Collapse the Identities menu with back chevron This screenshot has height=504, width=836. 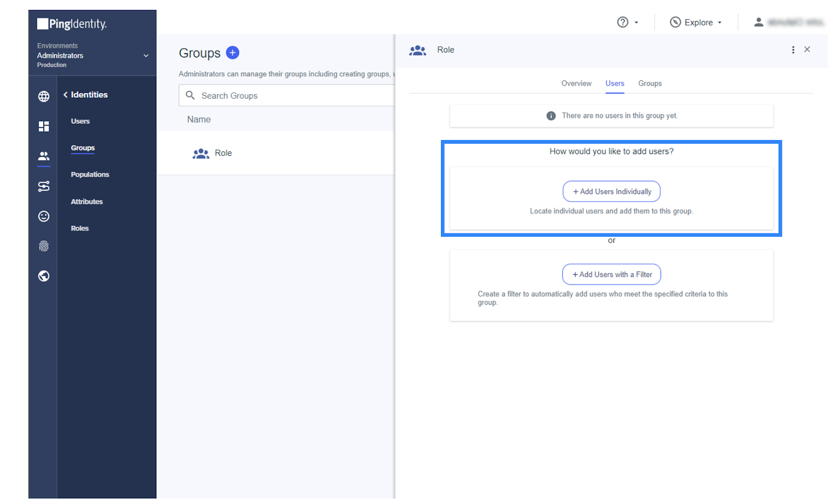click(65, 95)
